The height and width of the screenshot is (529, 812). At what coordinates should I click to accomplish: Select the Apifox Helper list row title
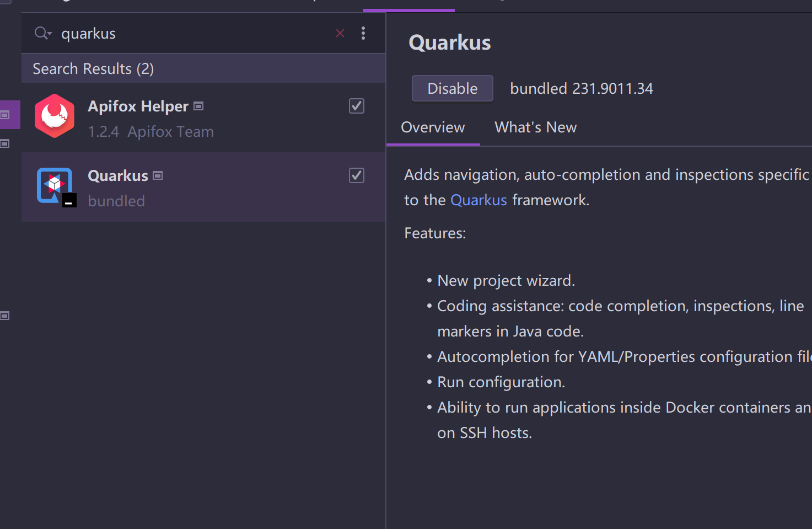point(138,106)
